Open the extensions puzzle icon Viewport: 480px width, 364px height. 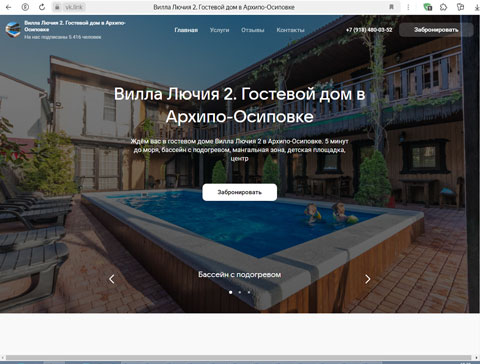point(443,7)
